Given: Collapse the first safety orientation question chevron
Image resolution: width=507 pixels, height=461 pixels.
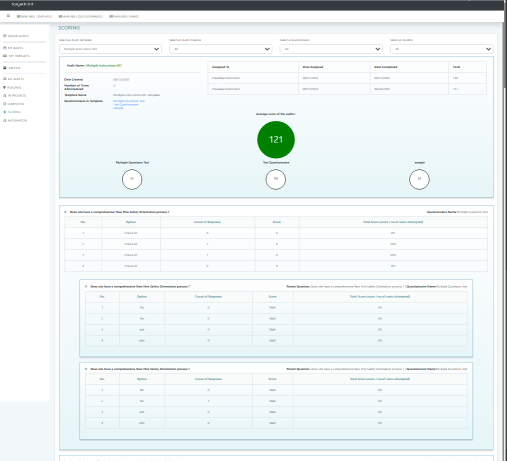Looking at the screenshot, I should [66, 212].
